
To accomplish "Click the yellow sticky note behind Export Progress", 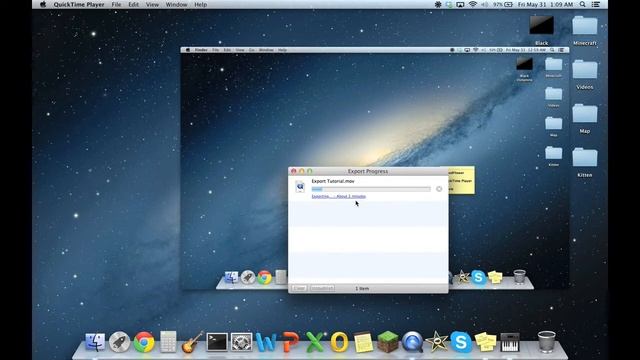I will 462,180.
